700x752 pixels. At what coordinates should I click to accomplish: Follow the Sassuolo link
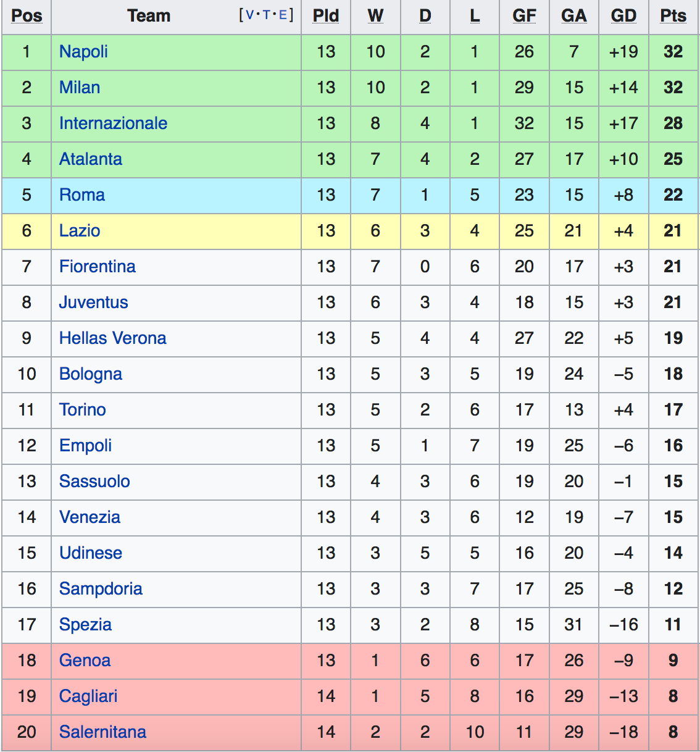coord(94,482)
